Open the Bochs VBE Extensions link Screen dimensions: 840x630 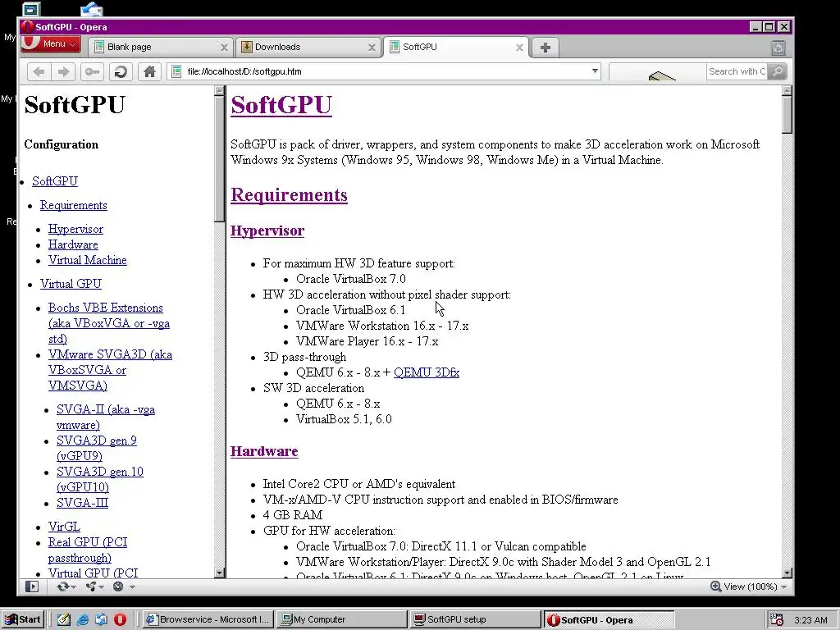point(109,323)
